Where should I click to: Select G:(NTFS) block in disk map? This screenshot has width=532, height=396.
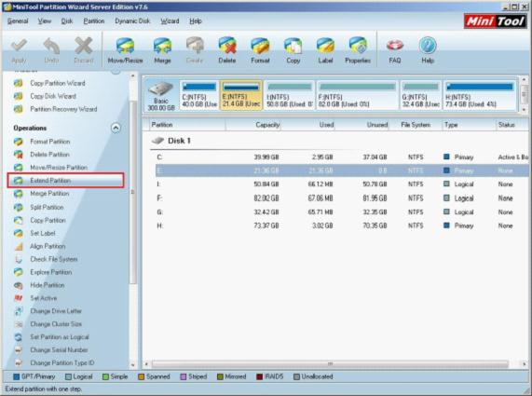pyautogui.click(x=421, y=95)
